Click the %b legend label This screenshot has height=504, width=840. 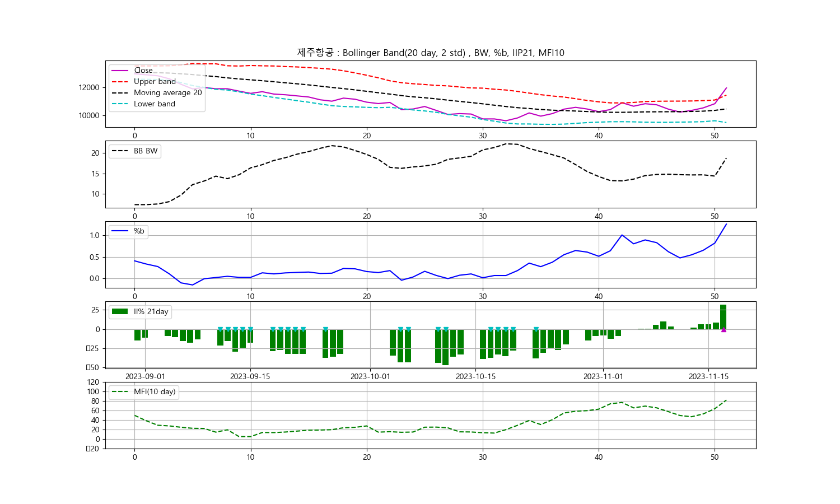(139, 231)
